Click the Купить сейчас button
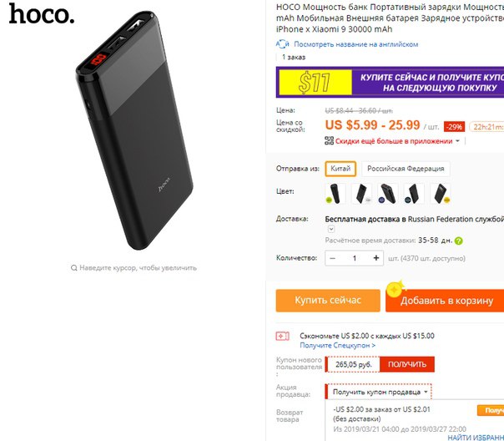The image size is (504, 441). (x=328, y=301)
